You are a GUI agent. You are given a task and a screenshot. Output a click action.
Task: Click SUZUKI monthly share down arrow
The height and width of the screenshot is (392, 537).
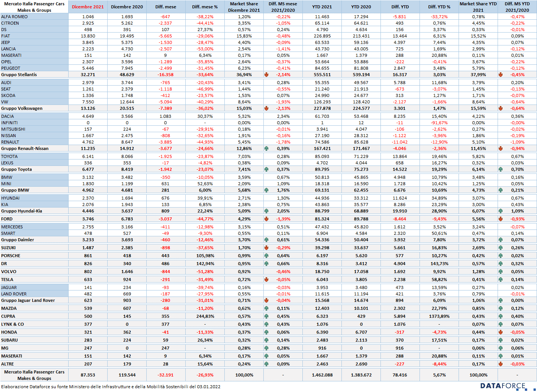(266, 248)
